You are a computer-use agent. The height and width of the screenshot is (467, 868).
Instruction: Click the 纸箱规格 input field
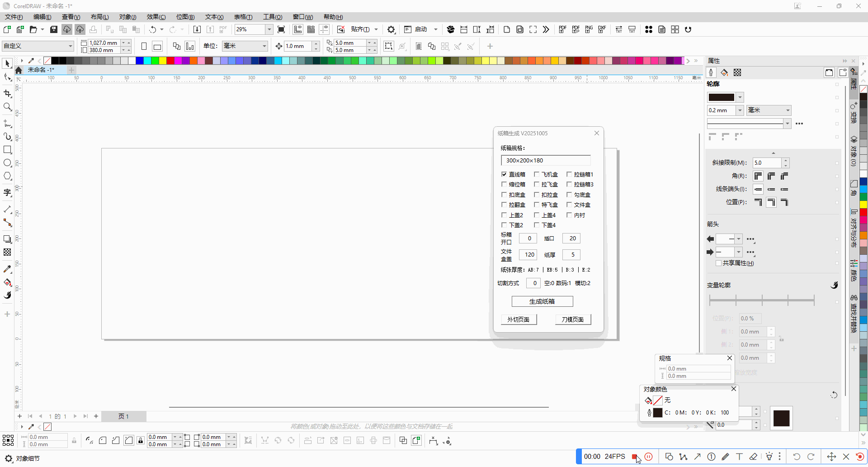[x=545, y=160]
